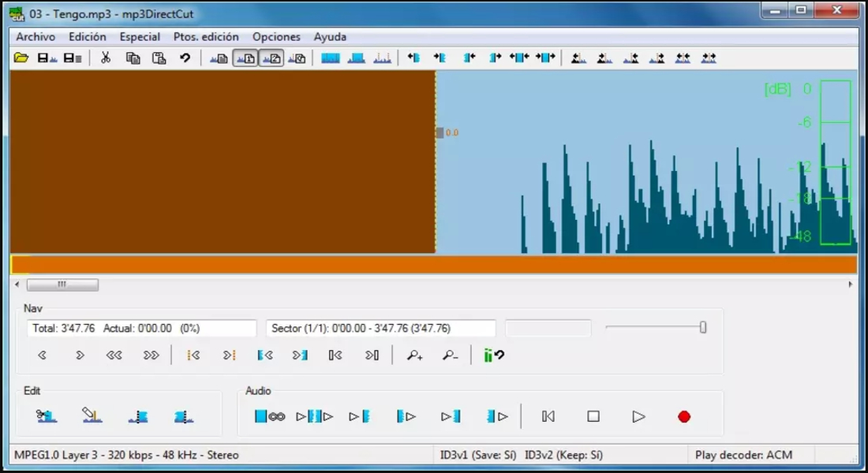This screenshot has width=868, height=473.
Task: Toggle the second pressed clipboard-view toolbar button
Action: point(245,58)
